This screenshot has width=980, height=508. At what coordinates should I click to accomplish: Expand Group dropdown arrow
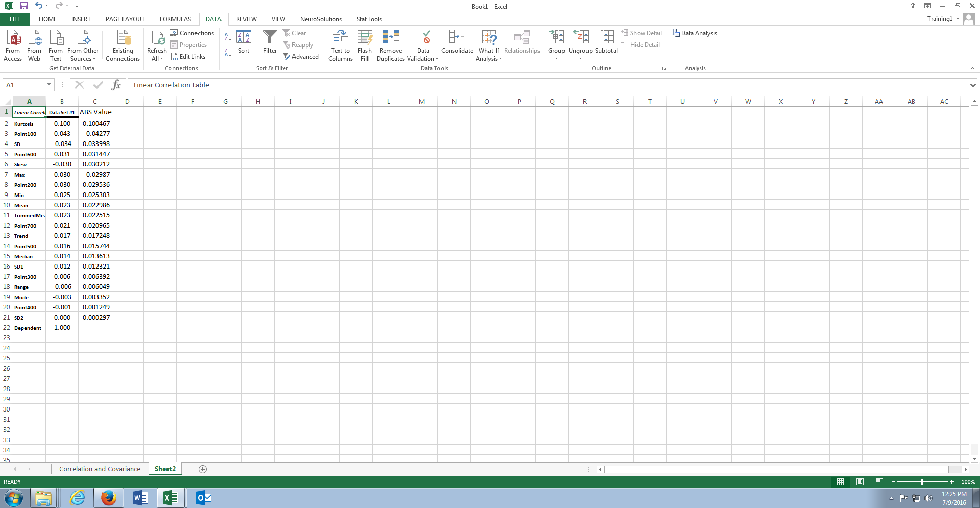556,58
